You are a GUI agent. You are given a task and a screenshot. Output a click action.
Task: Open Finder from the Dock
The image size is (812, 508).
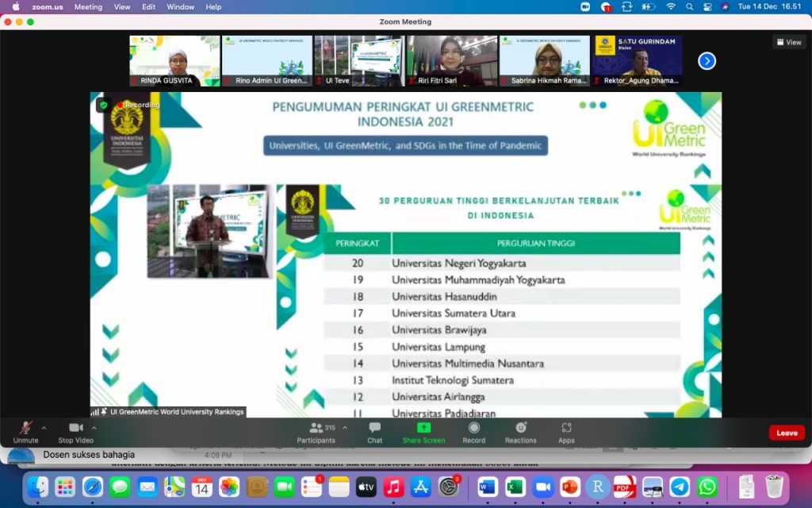[38, 487]
